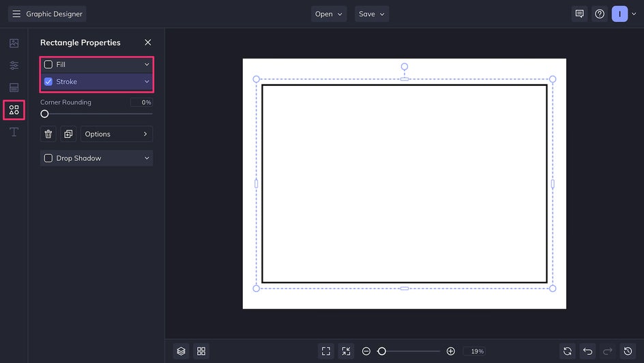Duplicate the rectangle shape
The image size is (644, 363).
coord(68,134)
